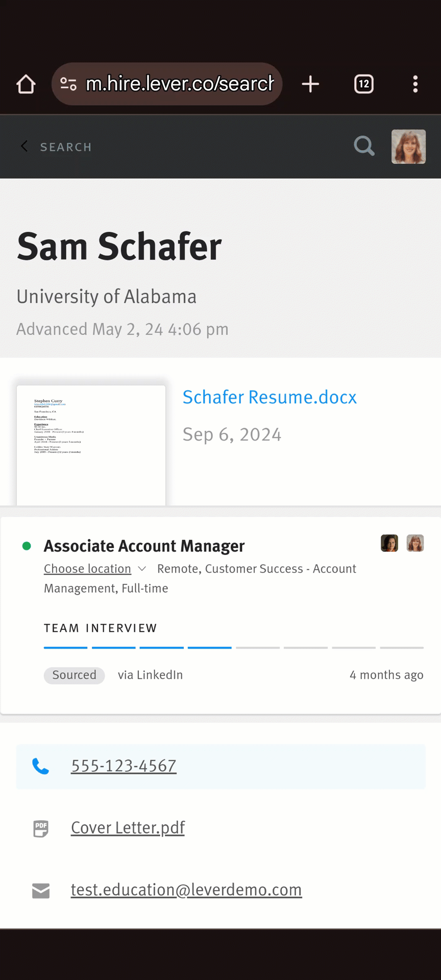441x980 pixels.
Task: Email test.education@leverdemo.com
Action: (186, 890)
